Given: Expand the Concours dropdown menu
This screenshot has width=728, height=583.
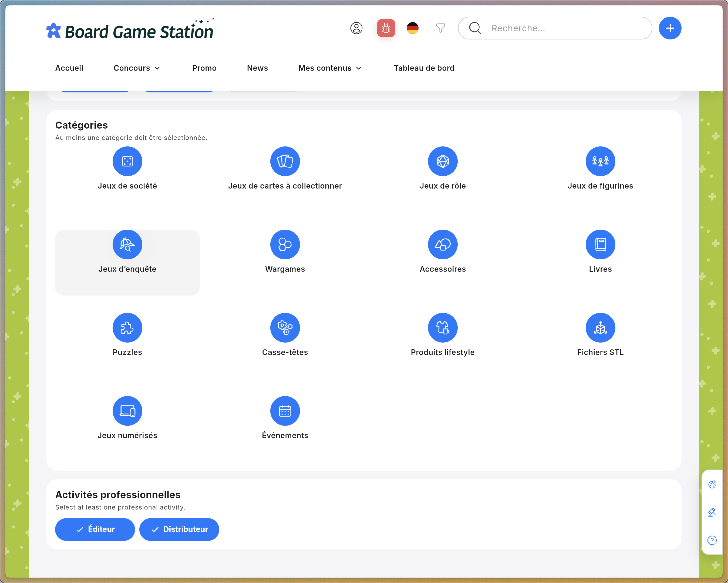Looking at the screenshot, I should pyautogui.click(x=137, y=68).
